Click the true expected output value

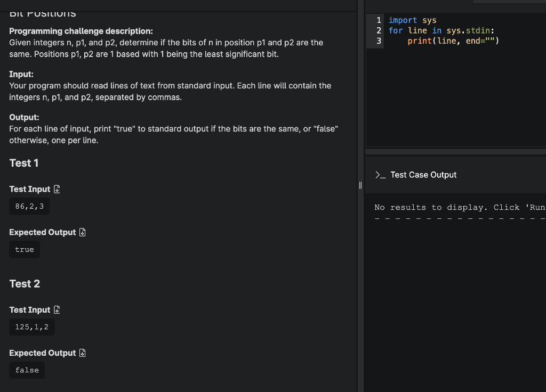pyautogui.click(x=24, y=249)
